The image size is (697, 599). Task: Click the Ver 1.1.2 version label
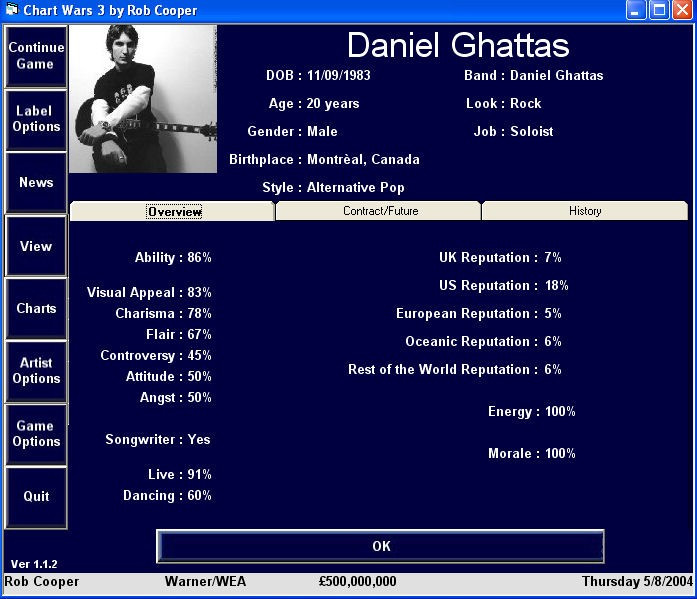point(34,564)
